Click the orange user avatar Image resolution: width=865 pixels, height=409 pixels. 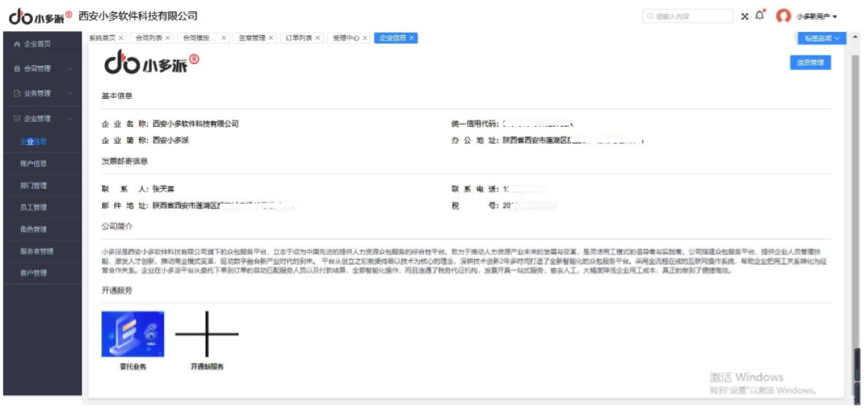(x=783, y=16)
